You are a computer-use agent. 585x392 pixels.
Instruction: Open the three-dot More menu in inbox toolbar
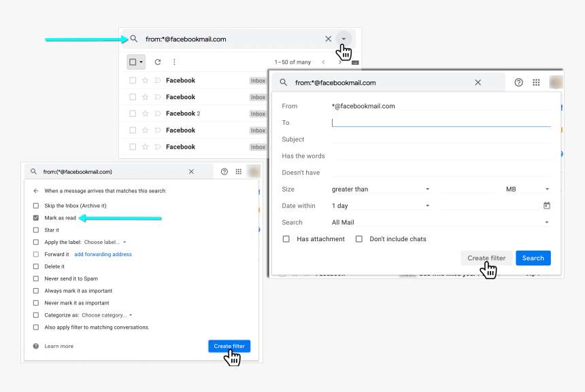[174, 62]
